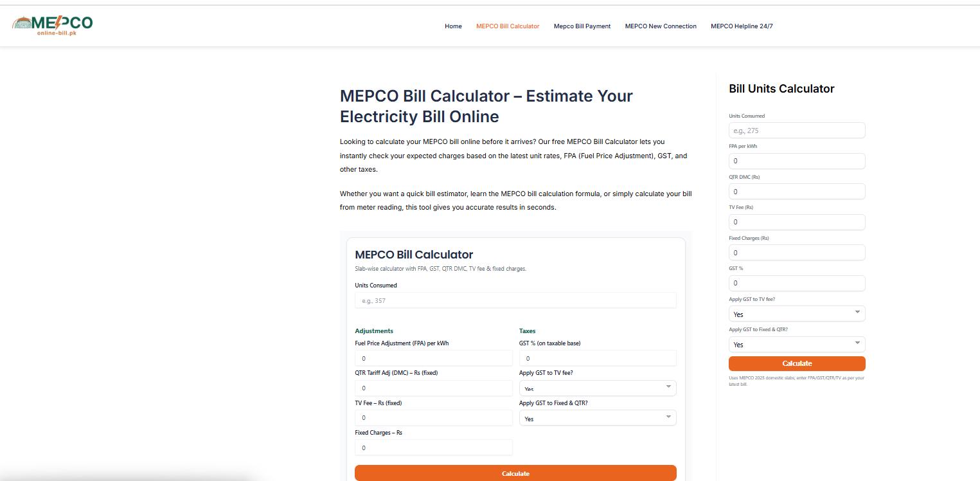Open MEPCO Bill Calculator menu item
The width and height of the screenshot is (980, 481).
(x=508, y=26)
